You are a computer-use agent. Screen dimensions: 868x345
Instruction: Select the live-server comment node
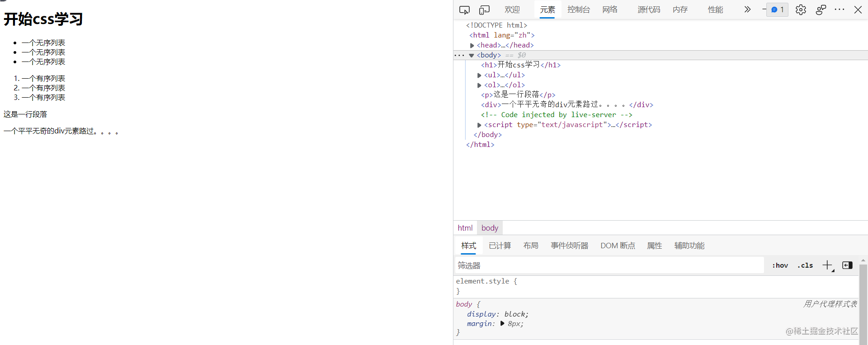tap(557, 115)
